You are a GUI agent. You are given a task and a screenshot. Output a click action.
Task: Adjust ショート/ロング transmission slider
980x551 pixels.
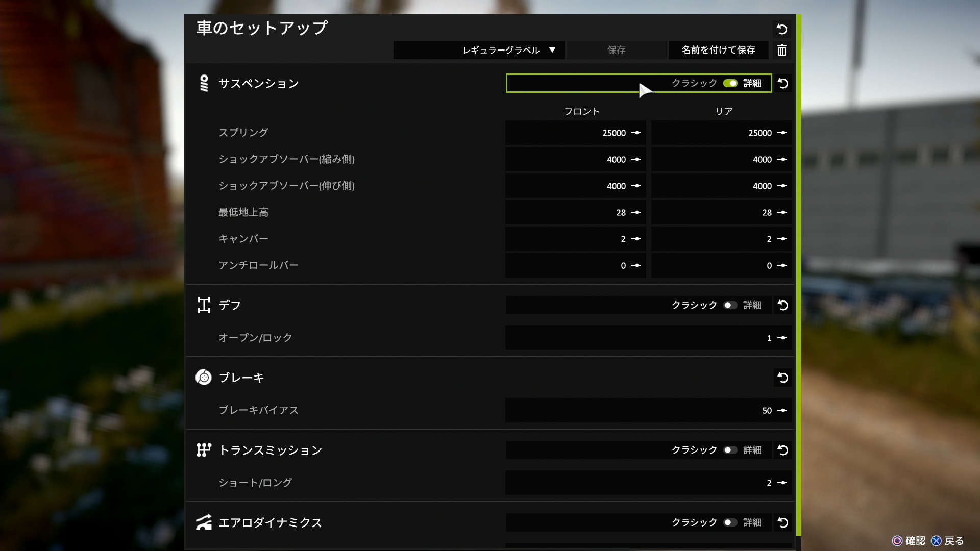782,483
